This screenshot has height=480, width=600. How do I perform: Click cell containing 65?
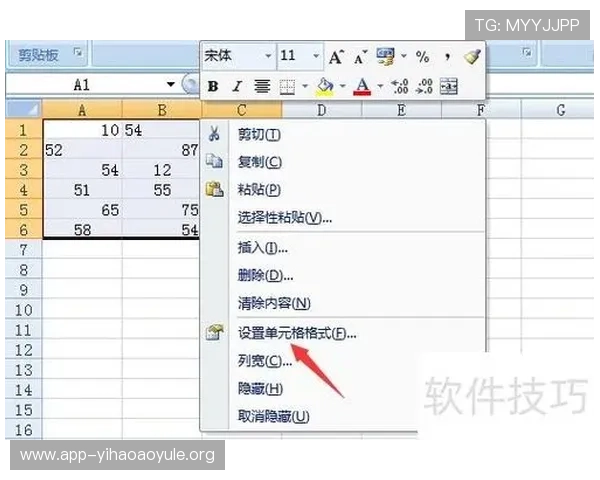(x=83, y=210)
